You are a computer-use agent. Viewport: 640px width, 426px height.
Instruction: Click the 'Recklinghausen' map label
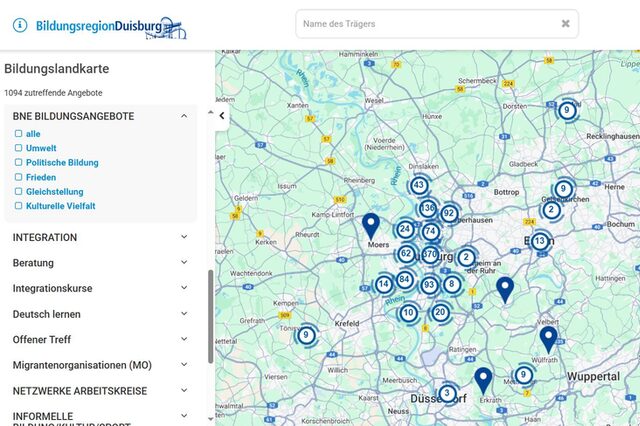pyautogui.click(x=613, y=136)
